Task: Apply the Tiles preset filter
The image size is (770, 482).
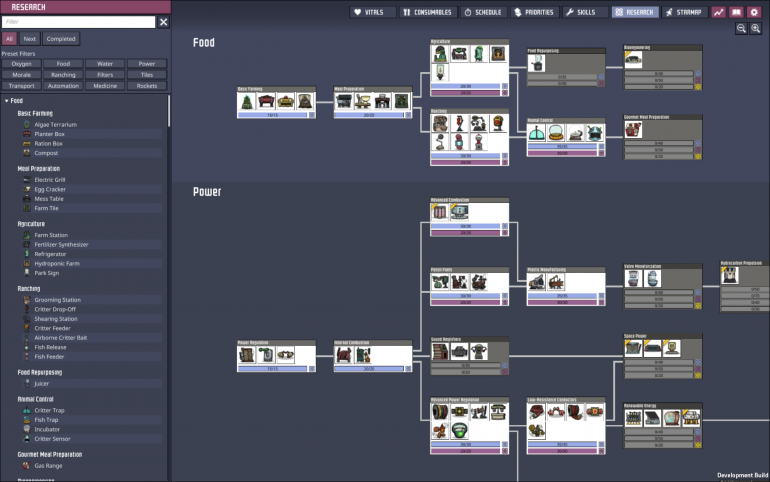Action: (147, 75)
